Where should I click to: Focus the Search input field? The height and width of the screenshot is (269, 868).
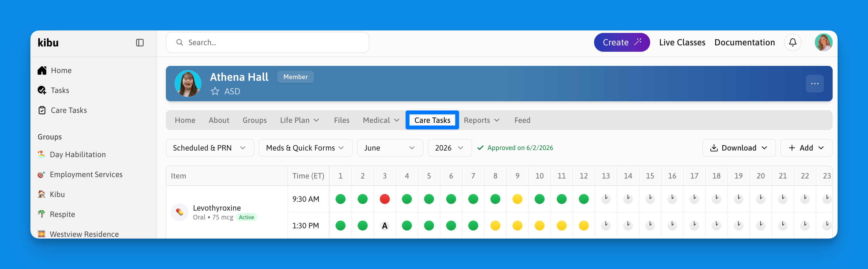click(x=268, y=43)
